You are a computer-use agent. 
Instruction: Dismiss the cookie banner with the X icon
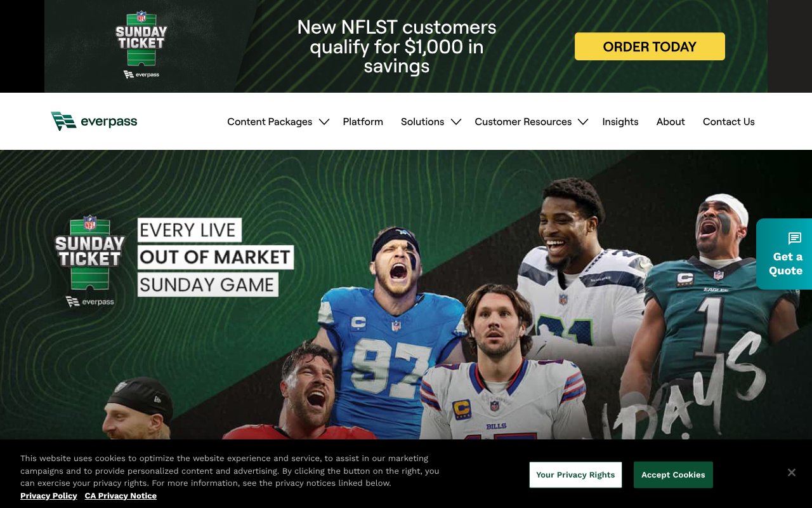[791, 472]
